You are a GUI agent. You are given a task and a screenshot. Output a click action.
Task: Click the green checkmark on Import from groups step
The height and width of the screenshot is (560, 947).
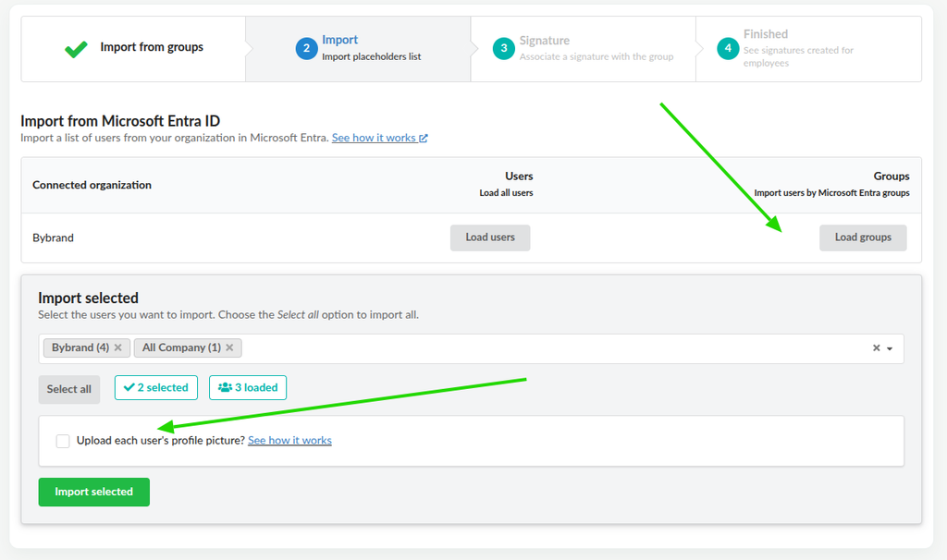[76, 49]
